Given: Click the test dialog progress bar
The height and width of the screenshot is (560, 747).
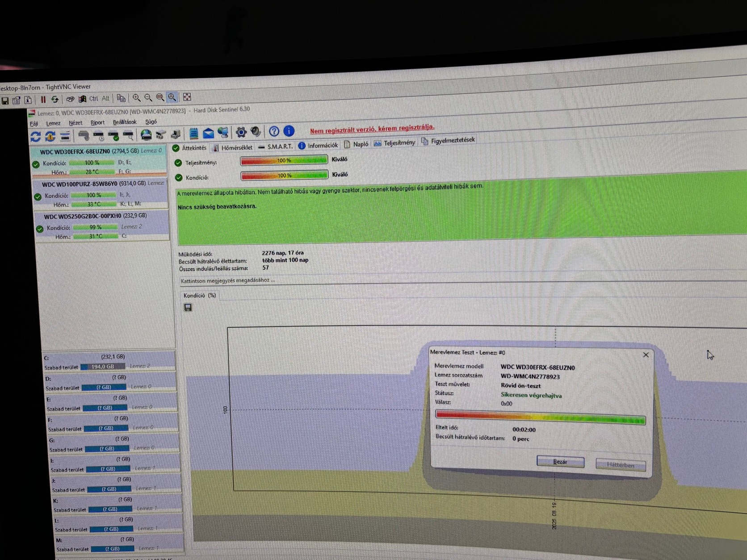Looking at the screenshot, I should [540, 417].
